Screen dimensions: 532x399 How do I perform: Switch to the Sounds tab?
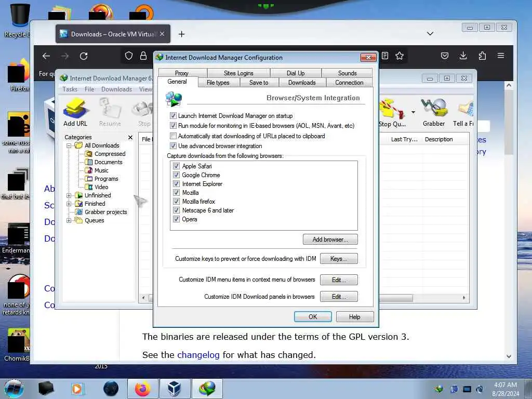(x=347, y=73)
